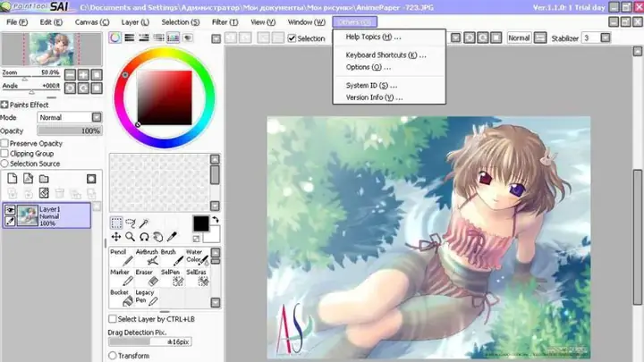
Task: Open the Canvas menu
Action: (92, 22)
